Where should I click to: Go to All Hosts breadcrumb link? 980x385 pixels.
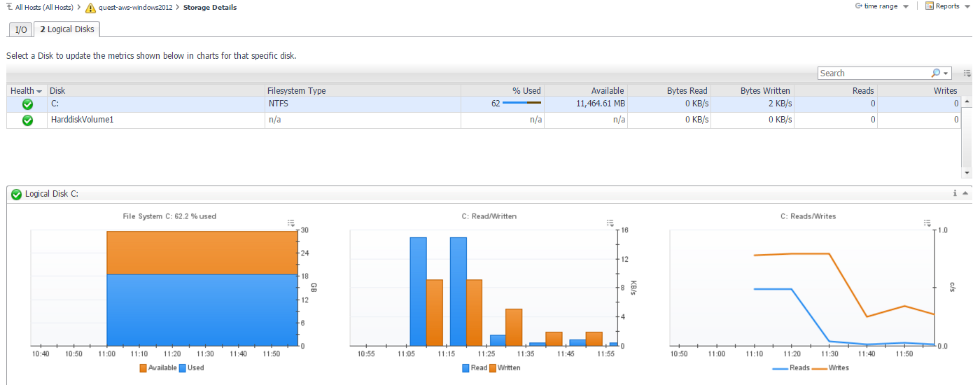point(43,8)
